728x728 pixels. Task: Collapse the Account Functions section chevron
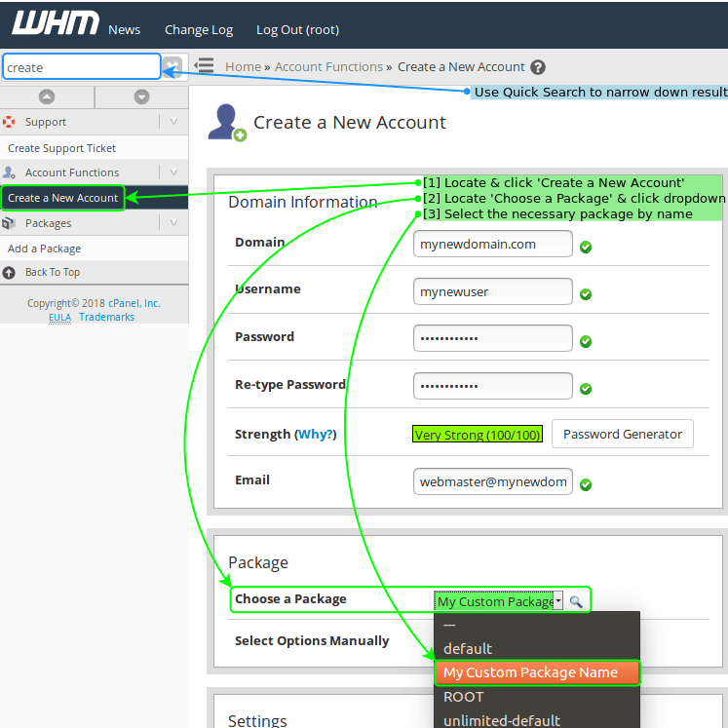(x=173, y=172)
